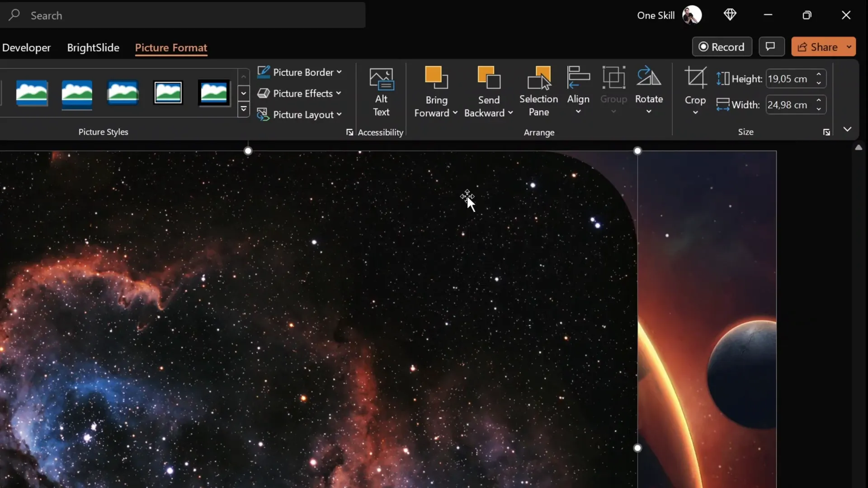Expand the full Picture Styles gallery

click(243, 109)
